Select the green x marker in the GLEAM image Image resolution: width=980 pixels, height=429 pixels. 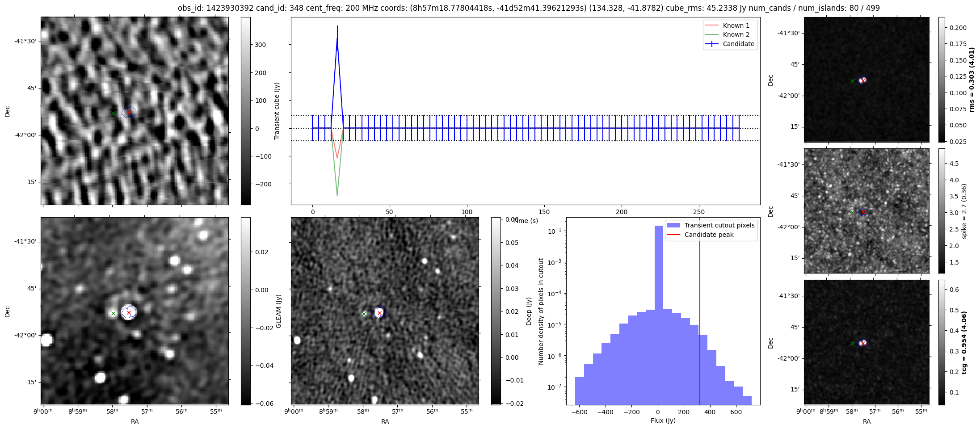(114, 314)
